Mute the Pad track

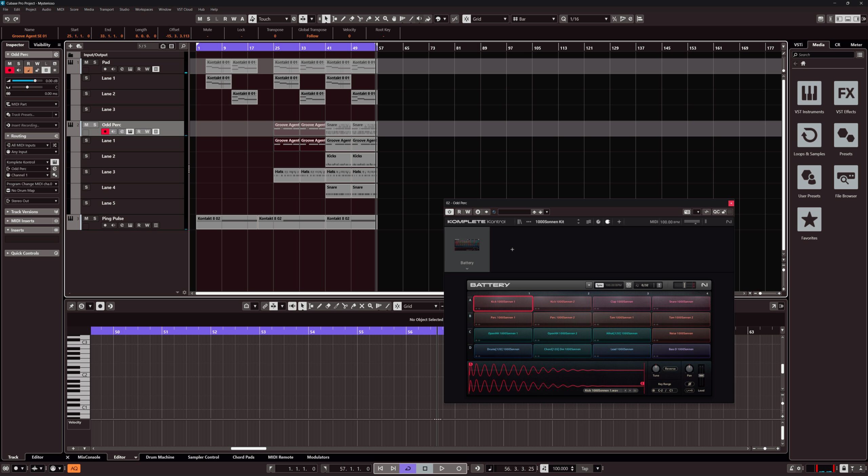(x=86, y=62)
